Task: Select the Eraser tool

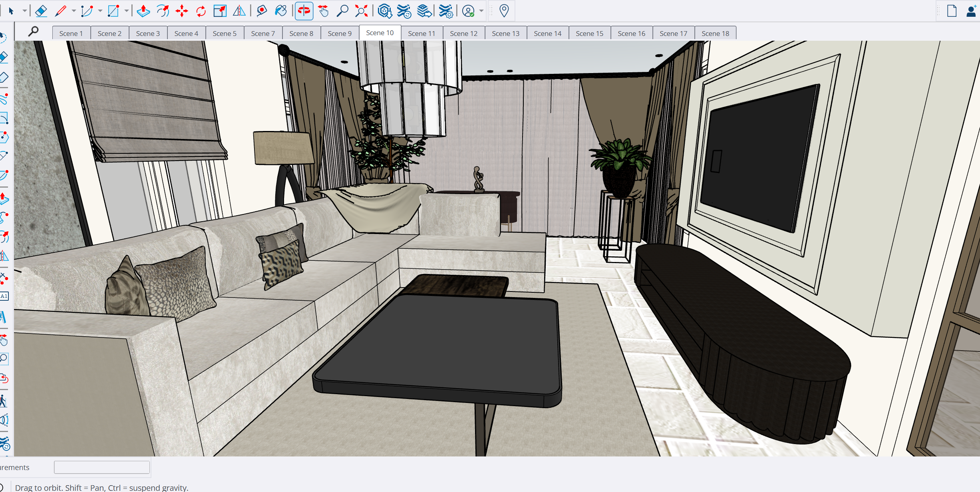Action: click(x=41, y=11)
